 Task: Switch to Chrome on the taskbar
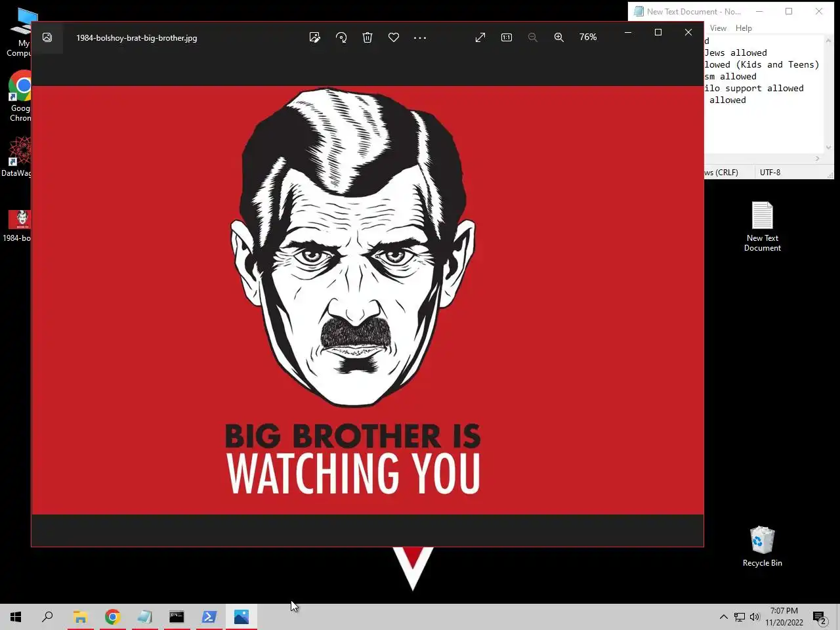tap(112, 617)
